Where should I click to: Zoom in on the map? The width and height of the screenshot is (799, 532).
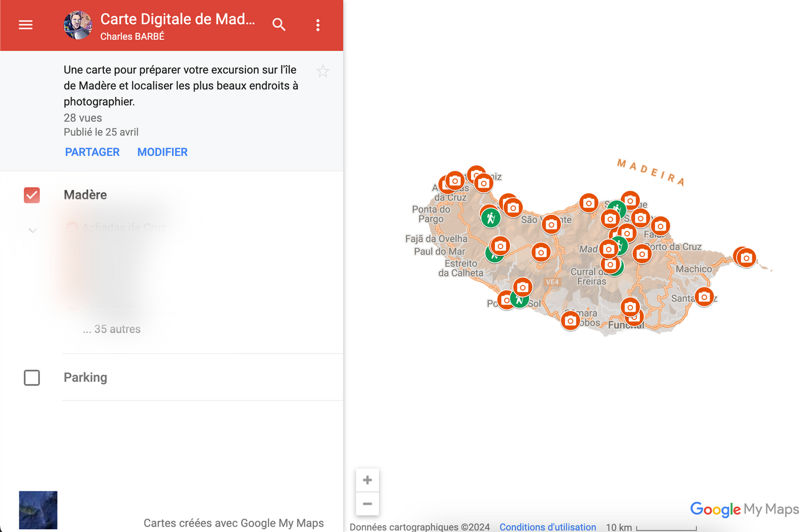click(x=367, y=480)
